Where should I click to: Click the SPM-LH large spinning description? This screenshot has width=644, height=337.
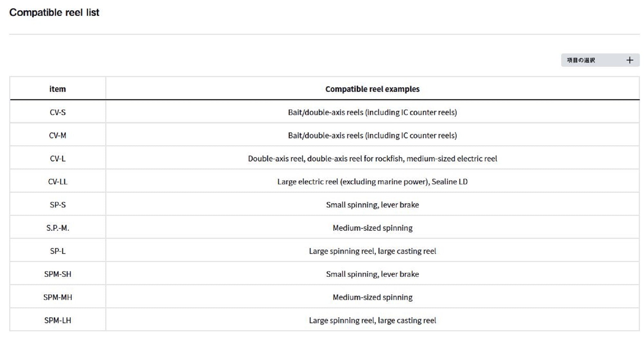click(372, 321)
